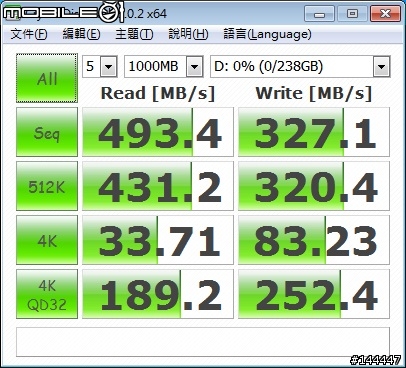Select 512K read result 431.2
This screenshot has width=406, height=368.
coord(158,186)
